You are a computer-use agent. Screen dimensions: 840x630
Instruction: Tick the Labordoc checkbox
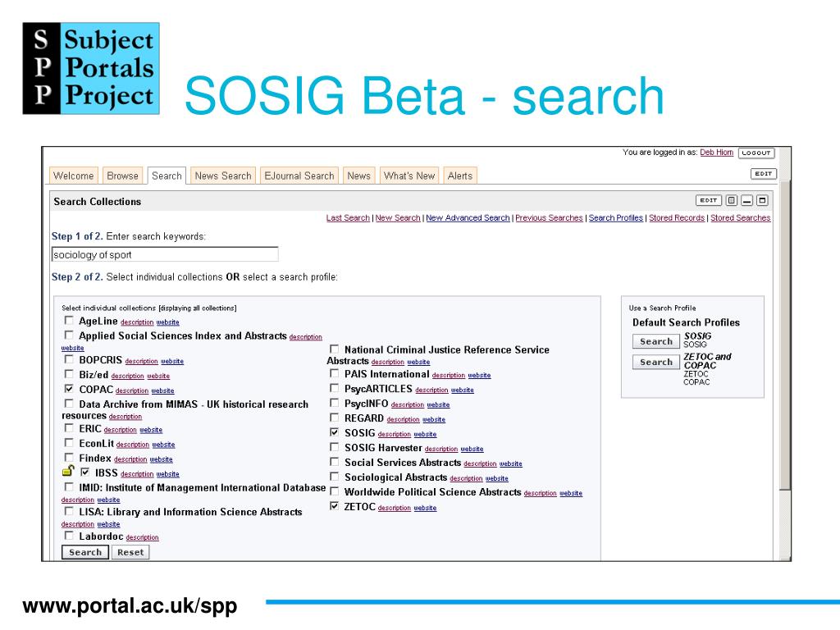[x=69, y=535]
